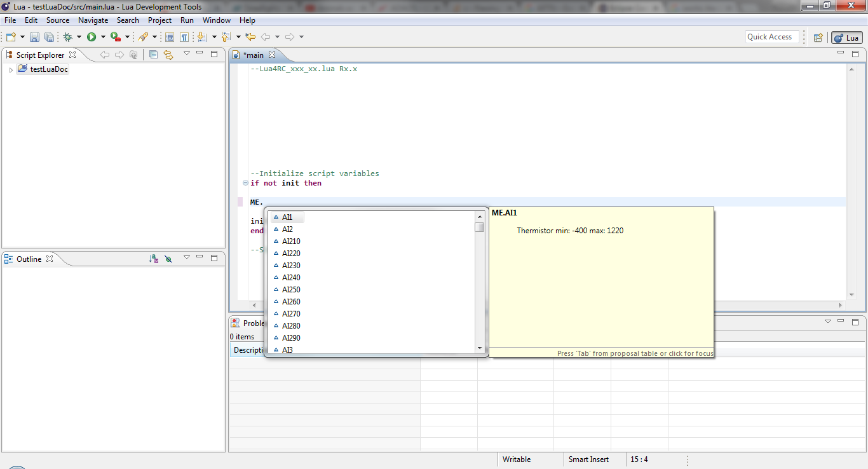Select the Outline tab

click(x=29, y=259)
